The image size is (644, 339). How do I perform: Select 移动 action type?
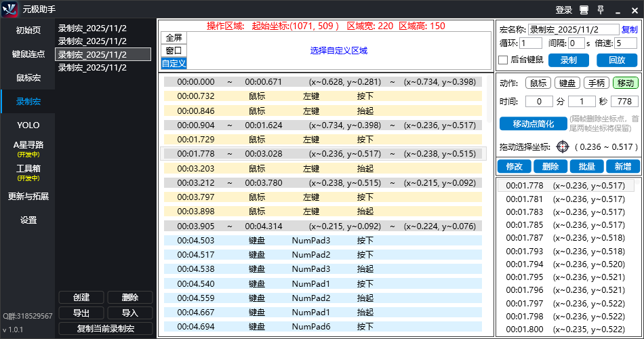(x=626, y=83)
